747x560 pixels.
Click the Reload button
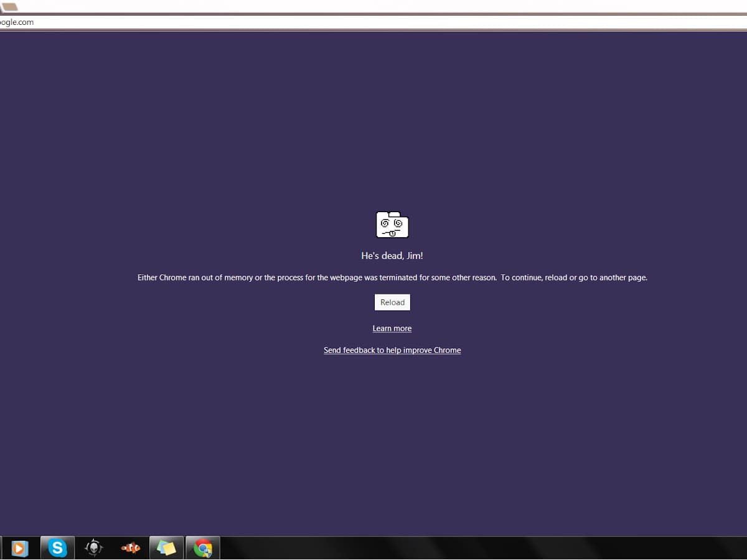[x=392, y=302]
